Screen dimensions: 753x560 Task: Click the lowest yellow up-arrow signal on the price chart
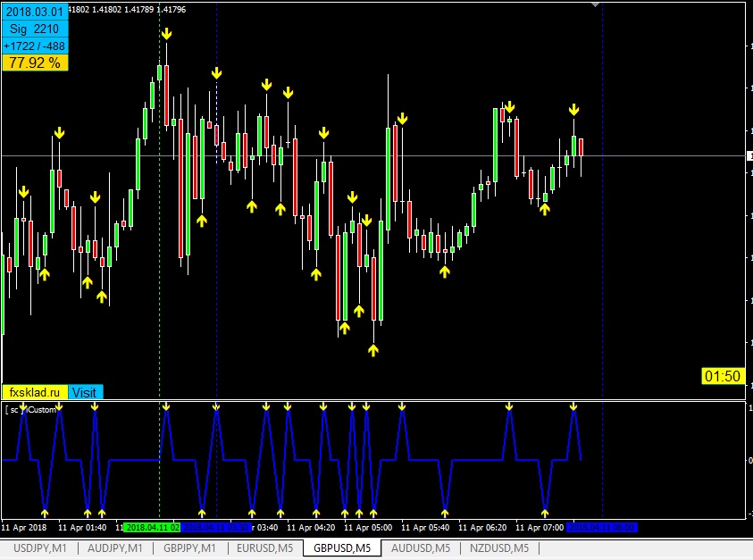coord(373,350)
